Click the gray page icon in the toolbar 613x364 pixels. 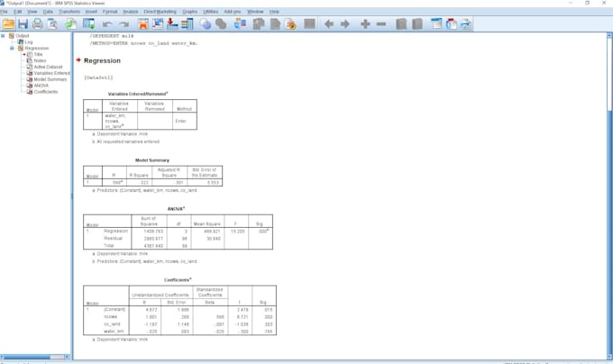[x=275, y=23]
